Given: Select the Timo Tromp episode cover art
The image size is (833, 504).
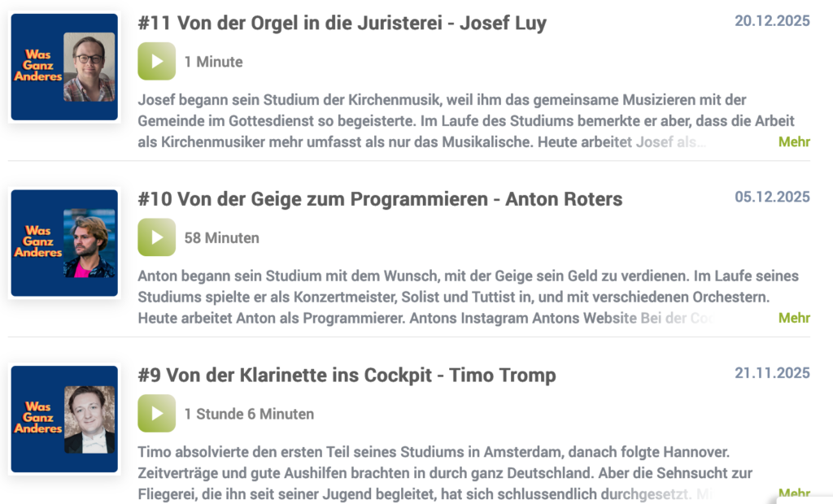Looking at the screenshot, I should pyautogui.click(x=64, y=419).
